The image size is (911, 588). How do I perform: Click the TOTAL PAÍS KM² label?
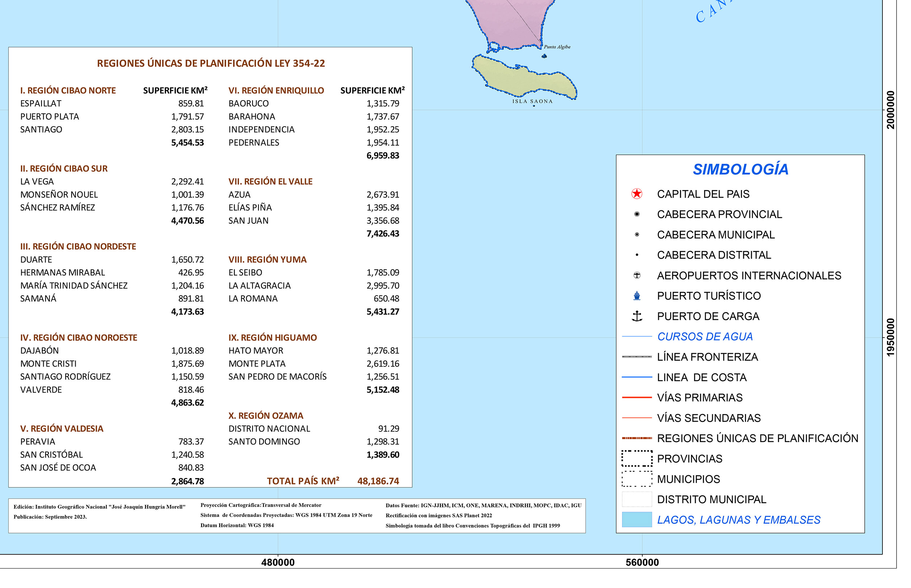coord(303,481)
